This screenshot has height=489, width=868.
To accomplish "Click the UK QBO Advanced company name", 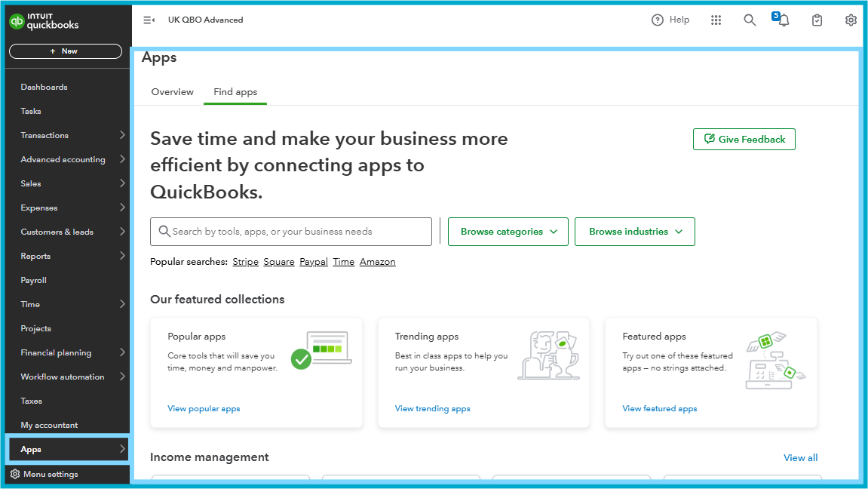I will (205, 20).
